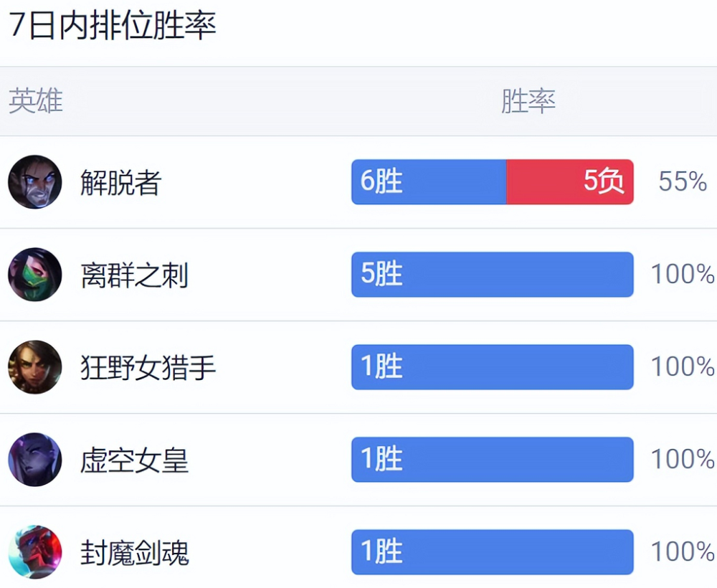Click the 离群之刺 hero avatar icon
The image size is (717, 588).
34,275
